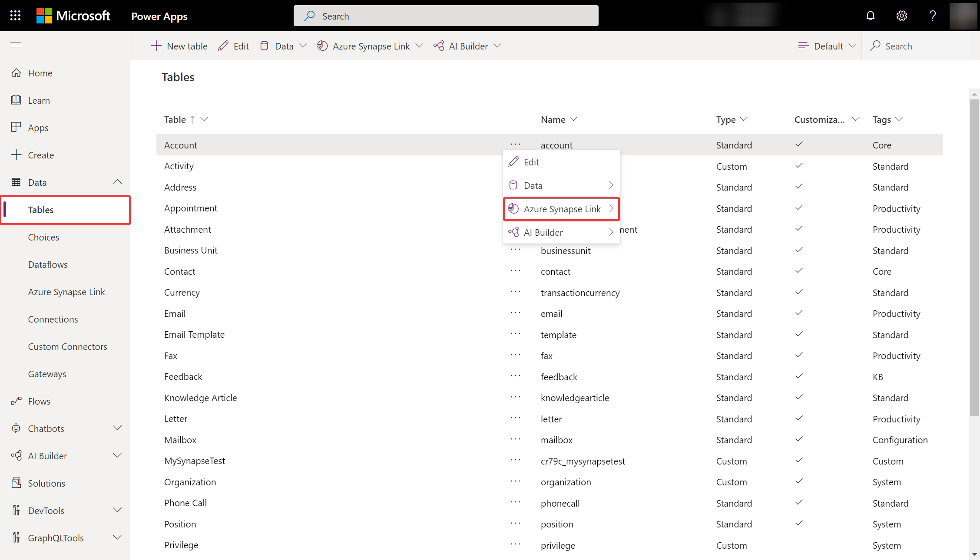The width and height of the screenshot is (980, 560).
Task: Click the Data icon in toolbar
Action: [x=266, y=46]
